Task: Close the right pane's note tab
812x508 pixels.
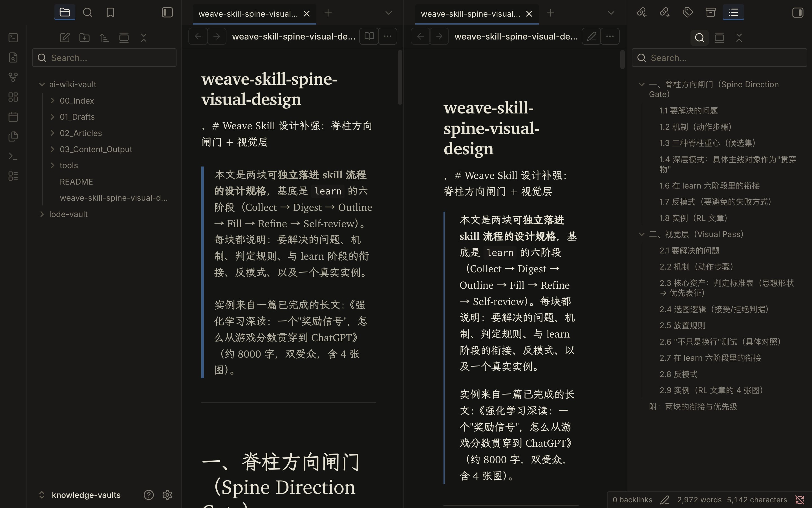Action: pyautogui.click(x=529, y=14)
